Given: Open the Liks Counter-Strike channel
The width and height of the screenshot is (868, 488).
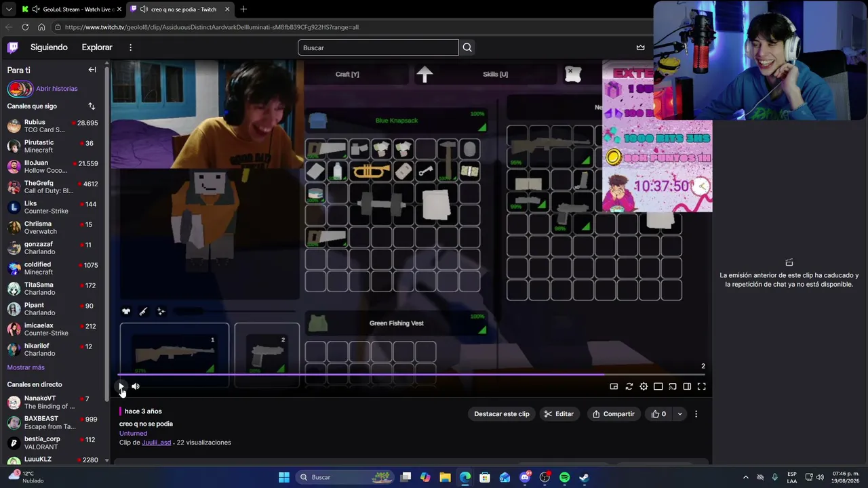Looking at the screenshot, I should pyautogui.click(x=53, y=207).
